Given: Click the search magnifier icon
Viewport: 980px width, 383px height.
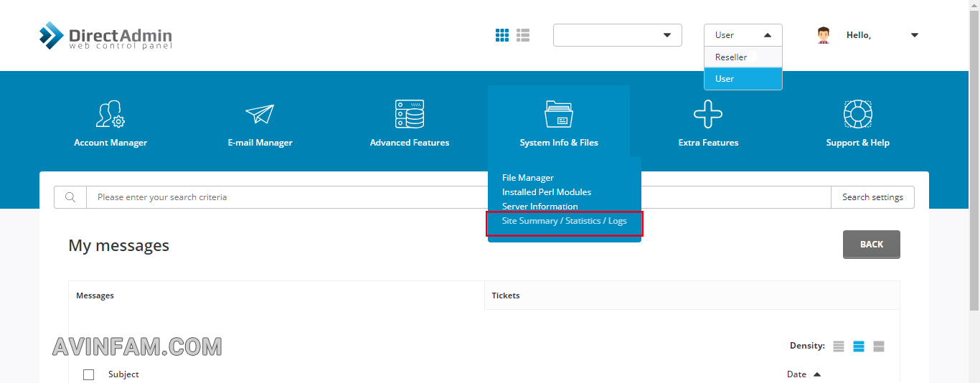Looking at the screenshot, I should pos(70,197).
